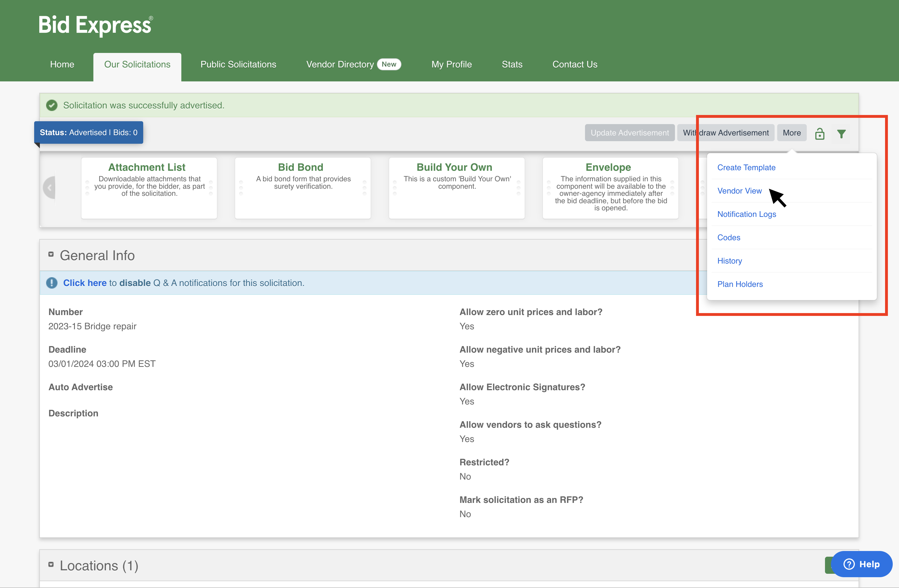899x588 pixels.
Task: Switch to the Public Solicitations tab
Action: [238, 64]
